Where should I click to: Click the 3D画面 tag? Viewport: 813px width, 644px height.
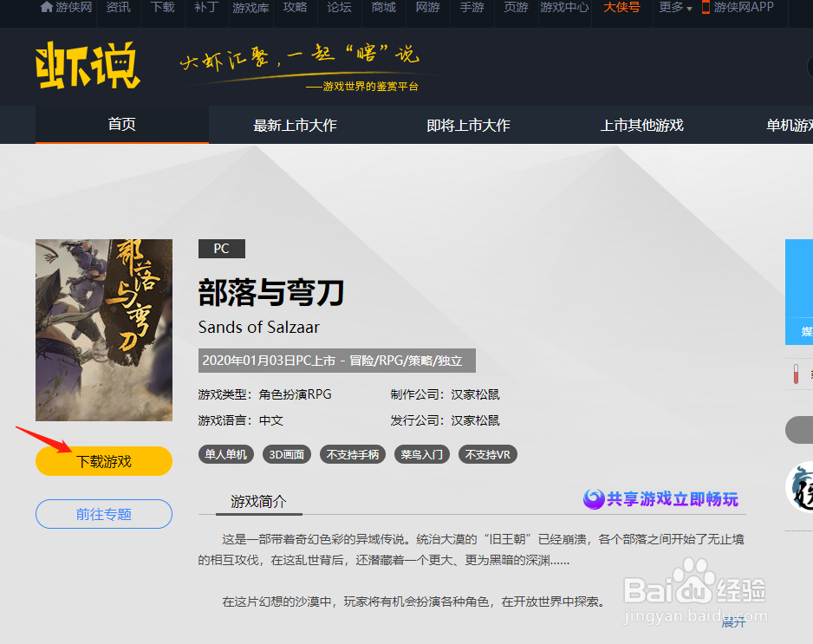coord(286,454)
